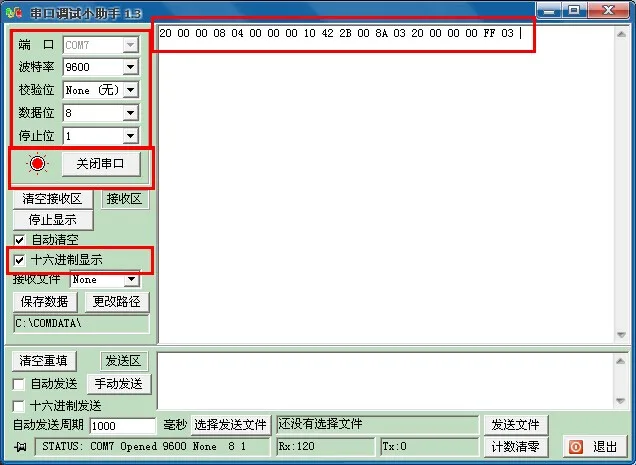Click the 更改路径 button
Viewport: 636px width, 465px height.
[117, 302]
